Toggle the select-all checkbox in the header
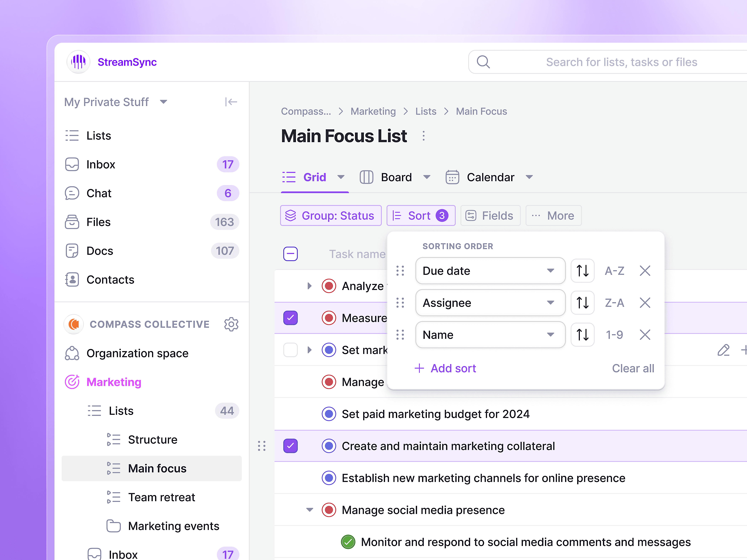 290,254
